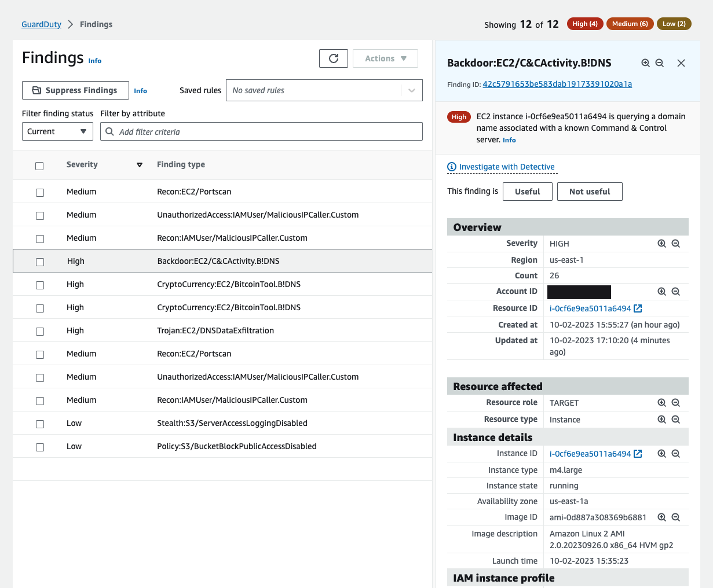The height and width of the screenshot is (588, 713).
Task: Click Info link in finding description
Action: [x=509, y=140]
